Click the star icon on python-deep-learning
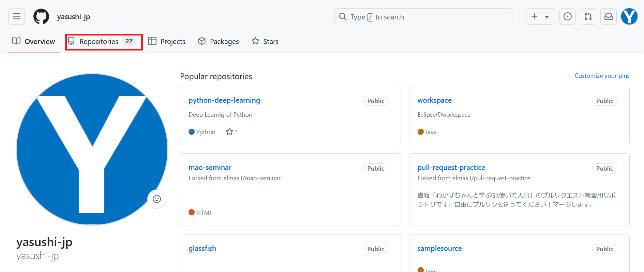Screen dimensions: 644x272 click(229, 132)
